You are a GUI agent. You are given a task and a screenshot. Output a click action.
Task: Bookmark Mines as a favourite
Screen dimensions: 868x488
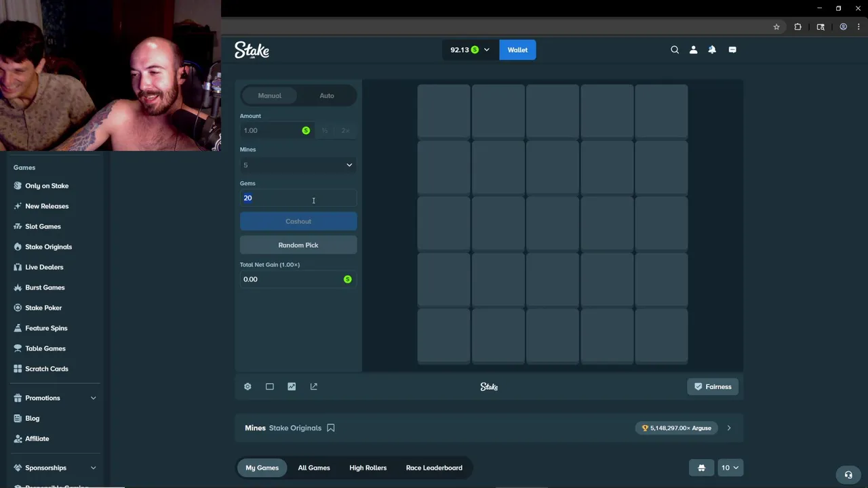(331, 428)
